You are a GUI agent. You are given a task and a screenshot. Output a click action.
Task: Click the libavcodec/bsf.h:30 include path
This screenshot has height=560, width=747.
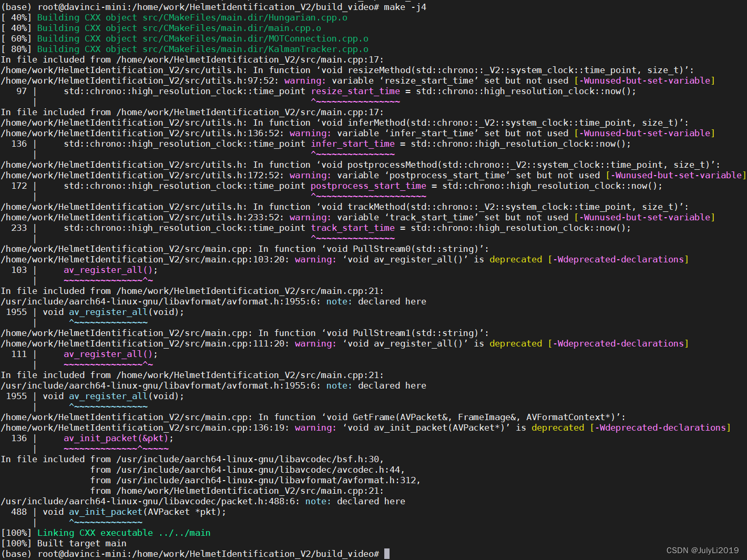tap(248, 459)
